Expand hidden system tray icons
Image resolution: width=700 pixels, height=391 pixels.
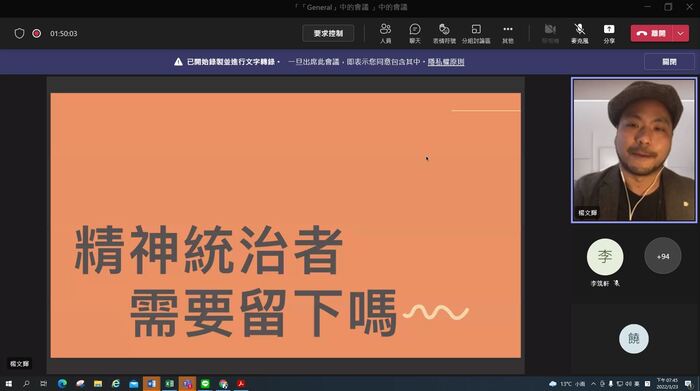(593, 384)
